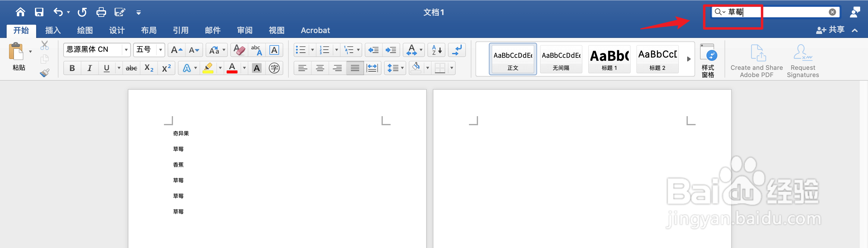Open the 布局 tab
Image resolution: width=868 pixels, height=248 pixels.
coord(149,30)
